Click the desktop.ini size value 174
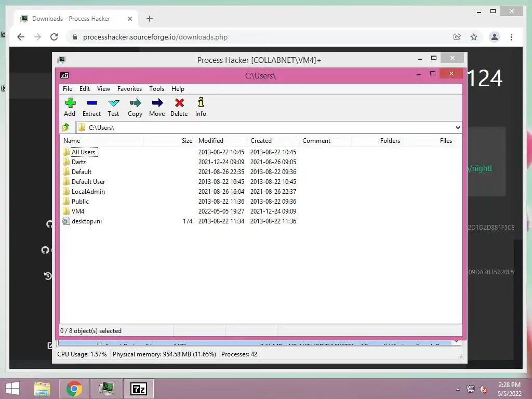 [188, 221]
